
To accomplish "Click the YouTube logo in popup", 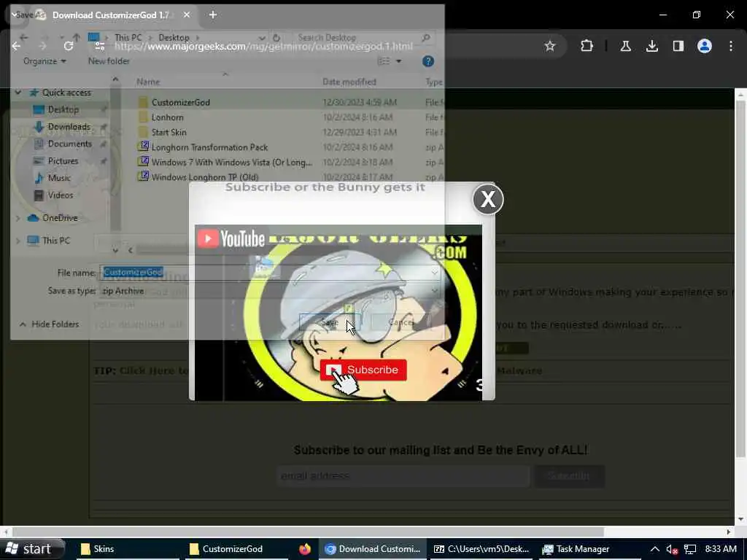I will tap(231, 238).
